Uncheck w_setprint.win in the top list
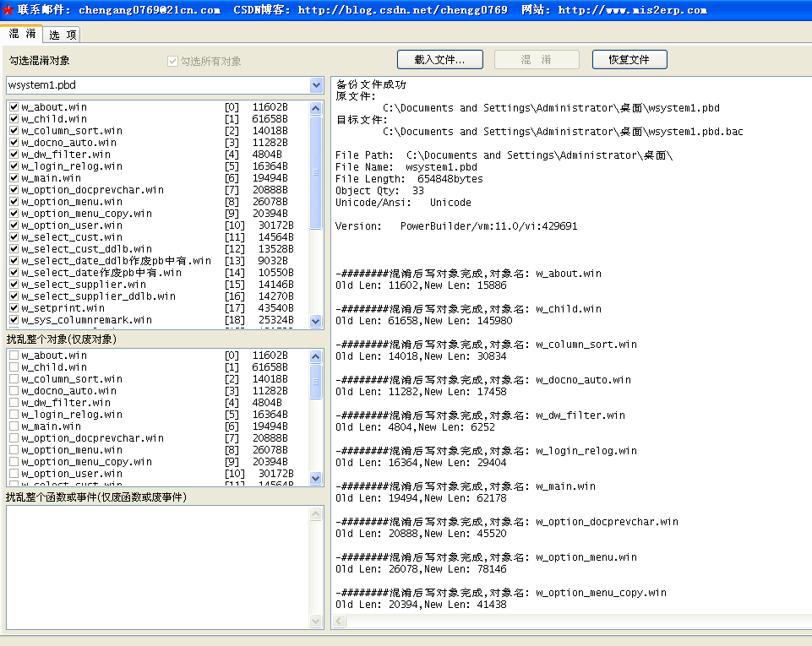This screenshot has height=646, width=812. pyautogui.click(x=14, y=308)
